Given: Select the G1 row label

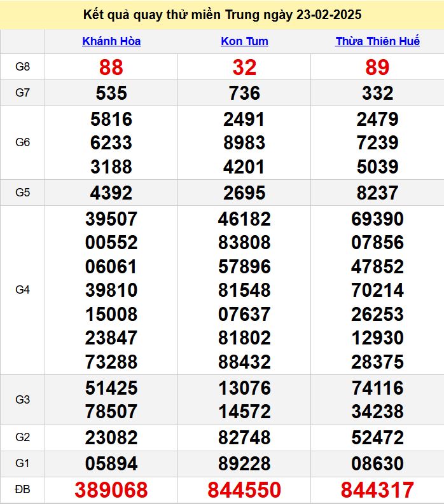Looking at the screenshot, I should (x=22, y=463).
